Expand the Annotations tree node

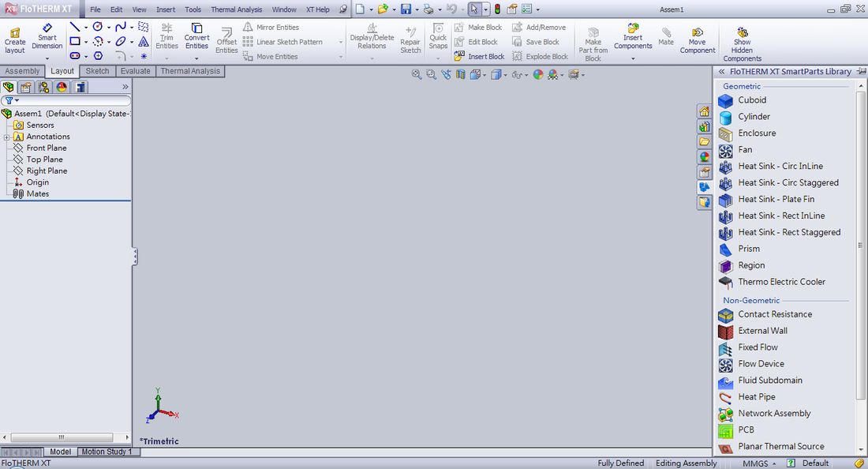pyautogui.click(x=6, y=137)
